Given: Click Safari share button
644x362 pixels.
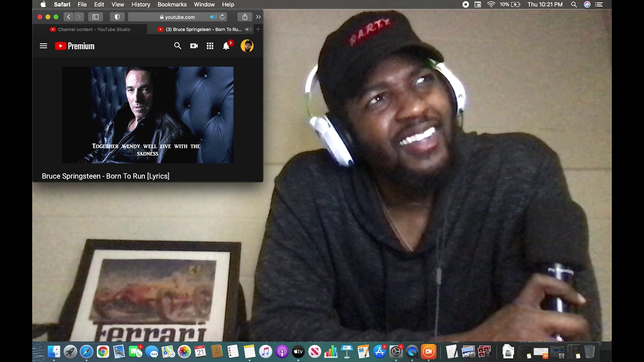Looking at the screenshot, I should (x=245, y=17).
